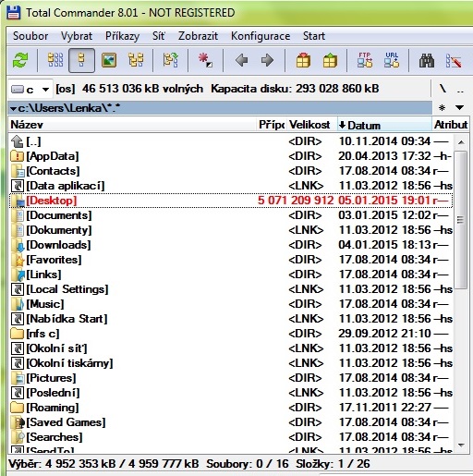This screenshot has width=473, height=476.
Task: Select the [Contacts] folder icon
Action: click(x=18, y=171)
